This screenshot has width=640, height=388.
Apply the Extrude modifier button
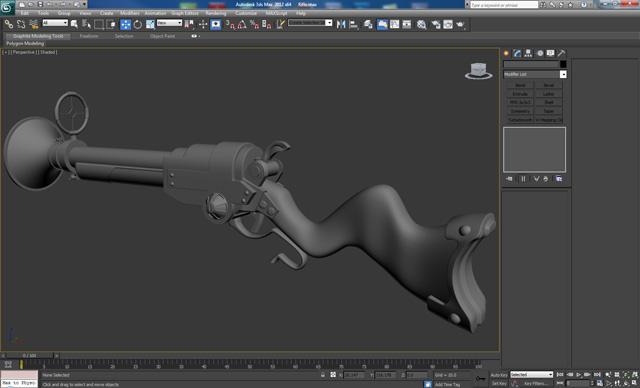click(x=520, y=94)
